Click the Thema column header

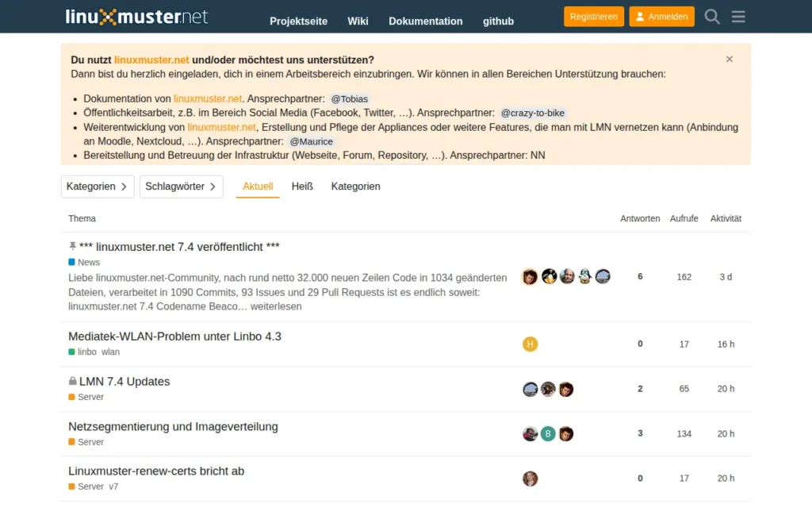pos(82,218)
